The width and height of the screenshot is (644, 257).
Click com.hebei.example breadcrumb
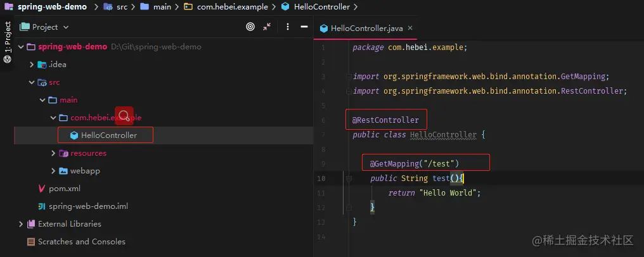tap(233, 7)
